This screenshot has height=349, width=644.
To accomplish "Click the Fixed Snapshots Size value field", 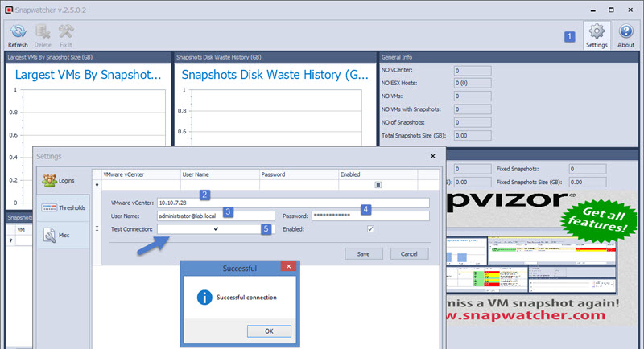I will 588,182.
